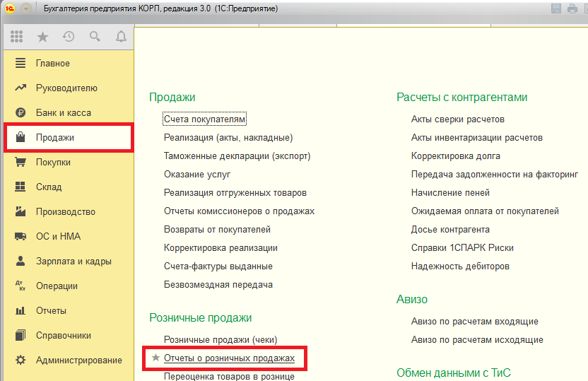The height and width of the screenshot is (381, 588).
Task: Click the icon beside Главное section
Action: coord(20,63)
